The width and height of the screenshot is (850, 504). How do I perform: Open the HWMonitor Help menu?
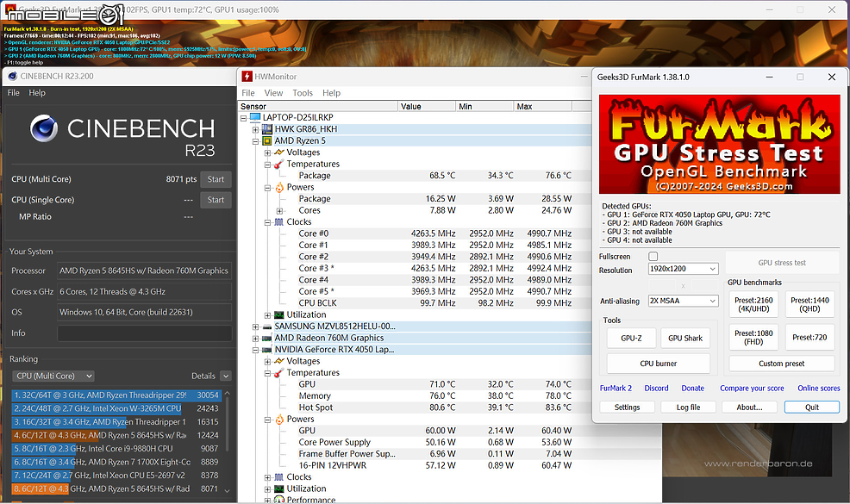coord(331,93)
